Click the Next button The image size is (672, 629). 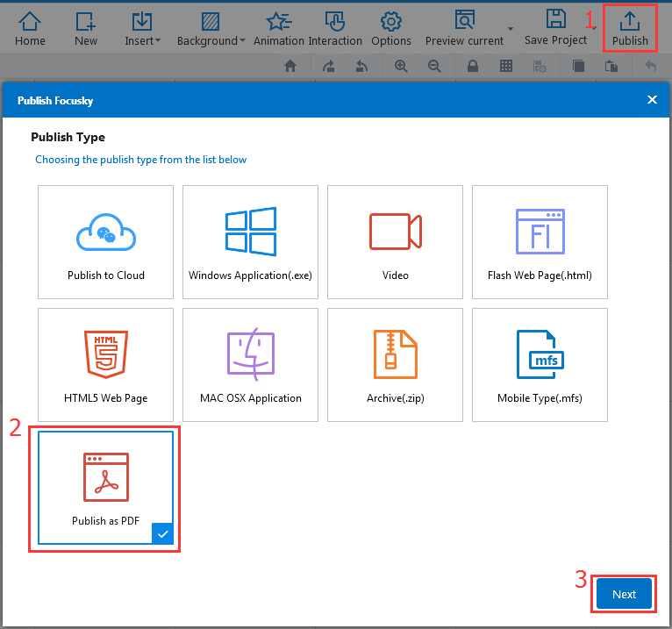(624, 594)
